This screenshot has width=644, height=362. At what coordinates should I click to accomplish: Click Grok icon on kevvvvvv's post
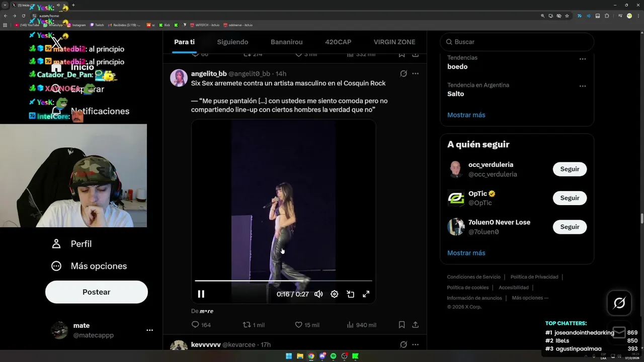pyautogui.click(x=404, y=344)
